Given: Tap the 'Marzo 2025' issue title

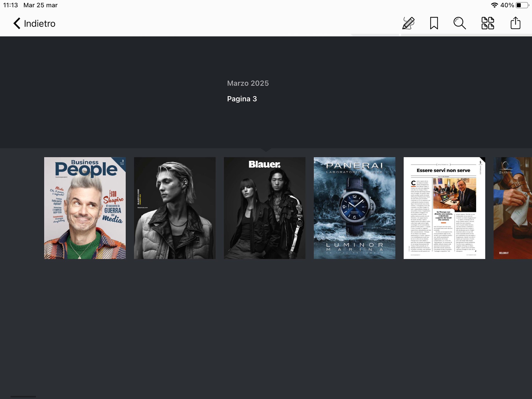Looking at the screenshot, I should click(248, 83).
